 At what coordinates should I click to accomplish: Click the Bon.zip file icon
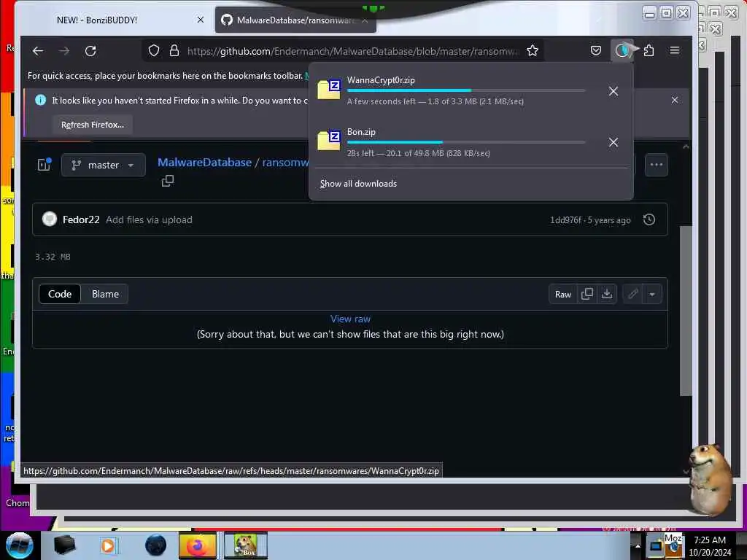click(329, 141)
